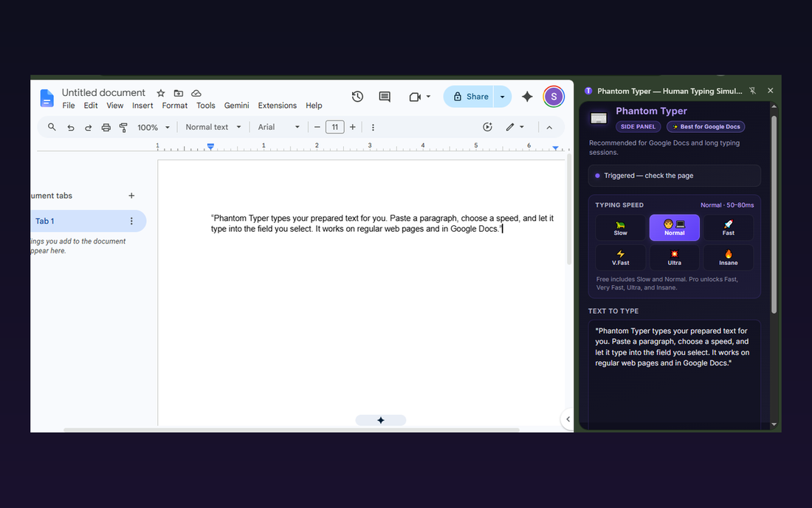Click the play-circle icon in toolbar

pos(487,127)
